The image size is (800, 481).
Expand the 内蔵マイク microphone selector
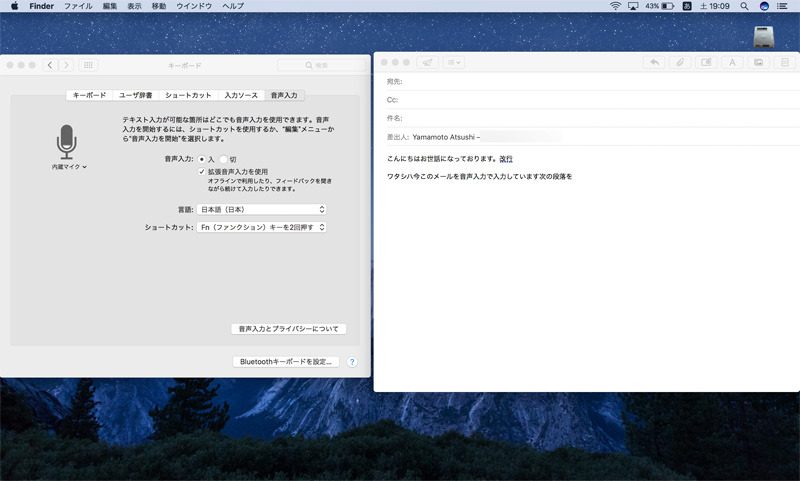(69, 167)
